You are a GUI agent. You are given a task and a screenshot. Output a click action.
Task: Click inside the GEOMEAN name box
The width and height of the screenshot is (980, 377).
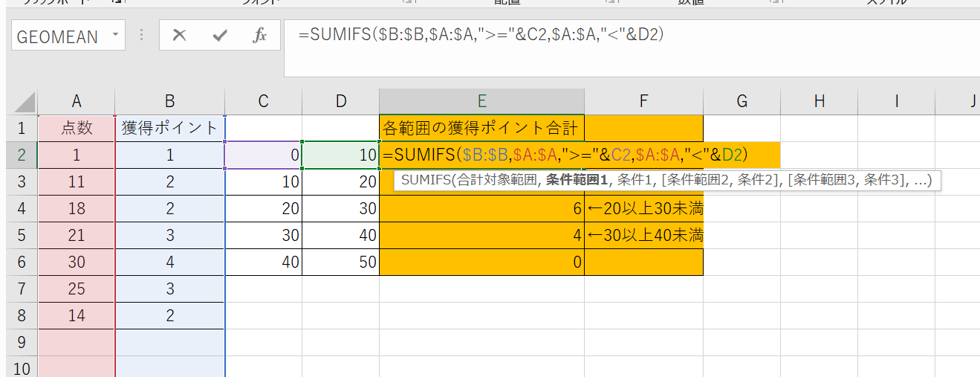(58, 36)
